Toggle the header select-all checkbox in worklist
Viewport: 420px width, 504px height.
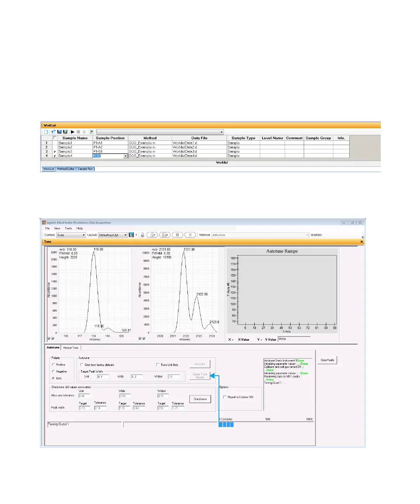pyautogui.click(x=55, y=138)
